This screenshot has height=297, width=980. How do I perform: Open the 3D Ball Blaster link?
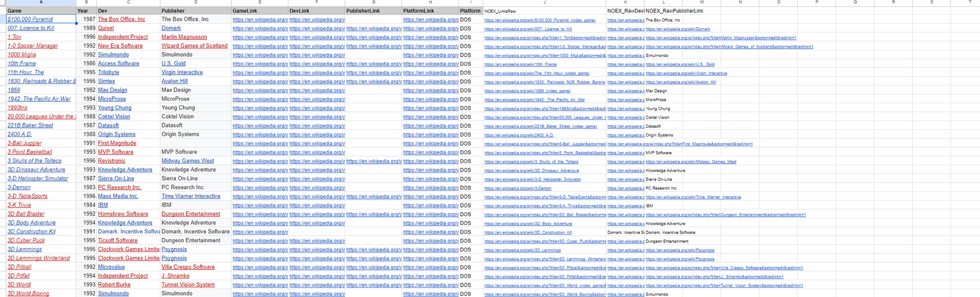(26, 214)
